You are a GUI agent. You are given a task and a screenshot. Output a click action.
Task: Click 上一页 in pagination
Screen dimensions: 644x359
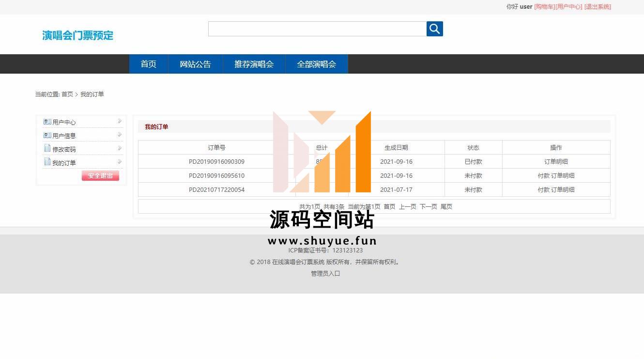click(x=407, y=207)
